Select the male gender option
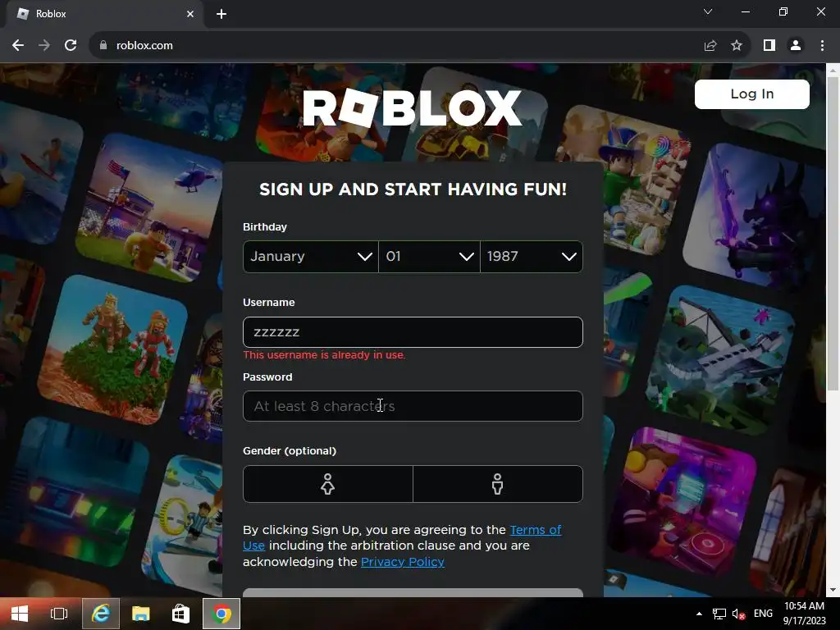Viewport: 840px width, 630px height. pos(498,484)
